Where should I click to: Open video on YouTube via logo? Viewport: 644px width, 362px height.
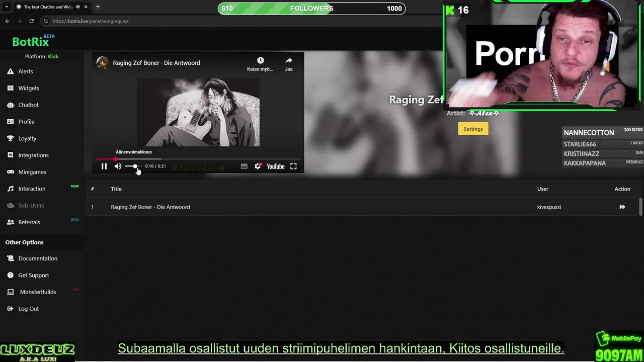pos(276,166)
